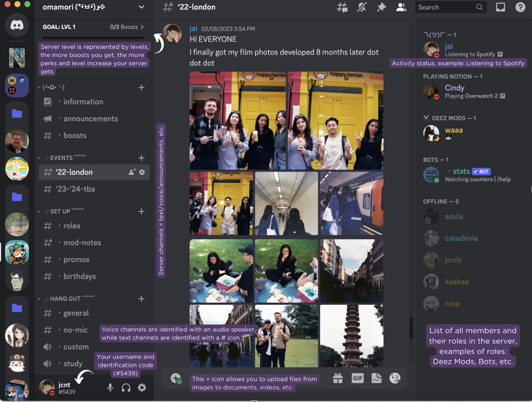Open the inbox
The width and height of the screenshot is (532, 402).
click(x=500, y=7)
